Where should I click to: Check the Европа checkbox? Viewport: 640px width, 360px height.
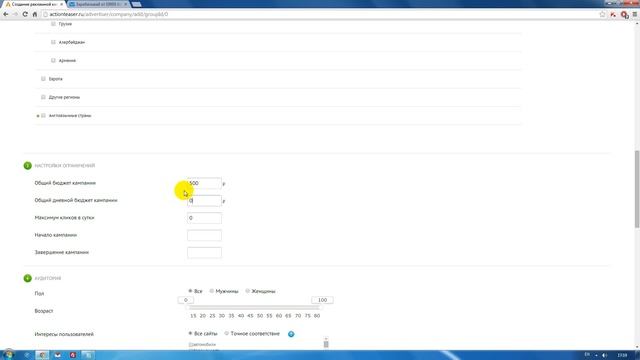(43, 79)
